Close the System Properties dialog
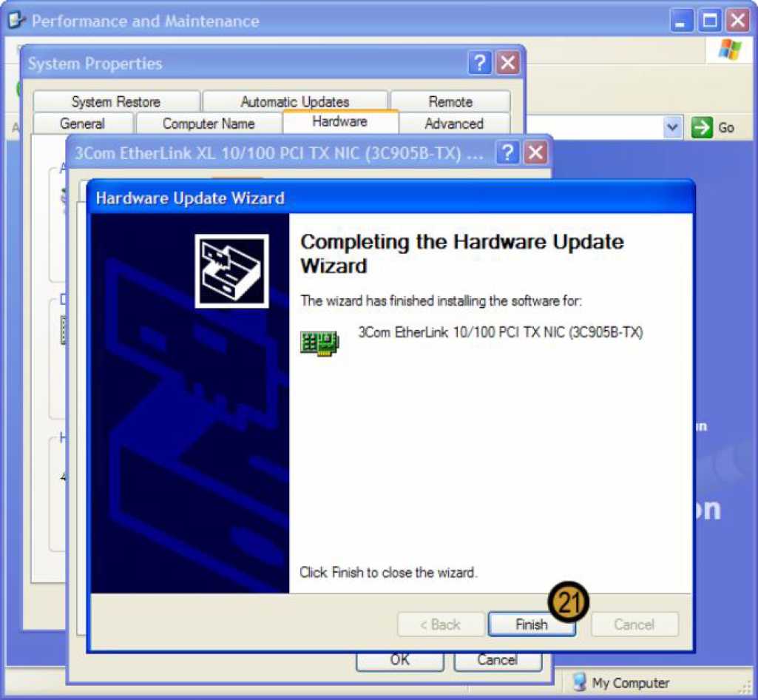 pyautogui.click(x=508, y=63)
